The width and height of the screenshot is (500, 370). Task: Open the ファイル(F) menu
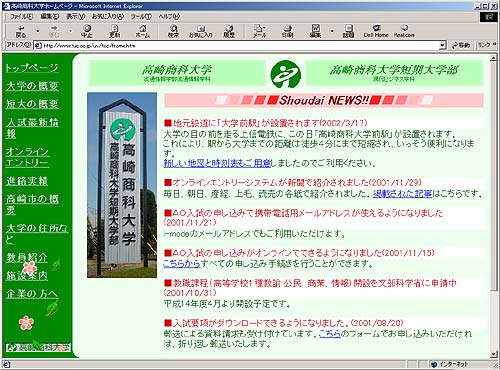point(21,16)
